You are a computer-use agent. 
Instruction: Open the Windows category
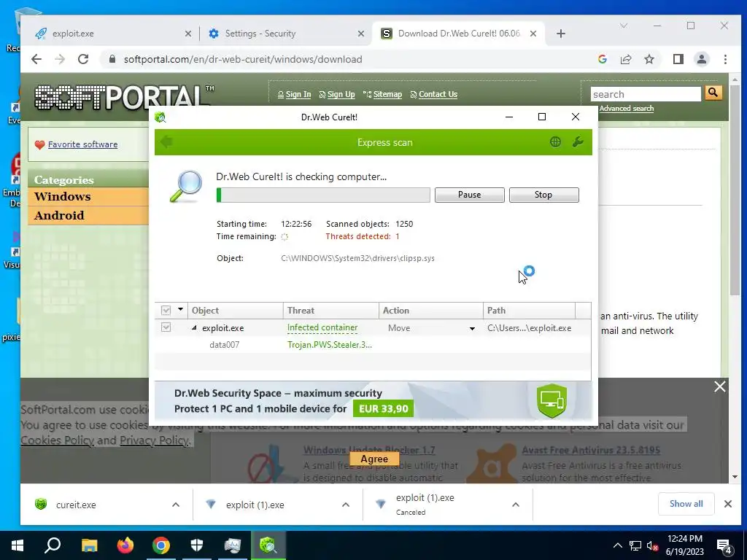pos(88,196)
